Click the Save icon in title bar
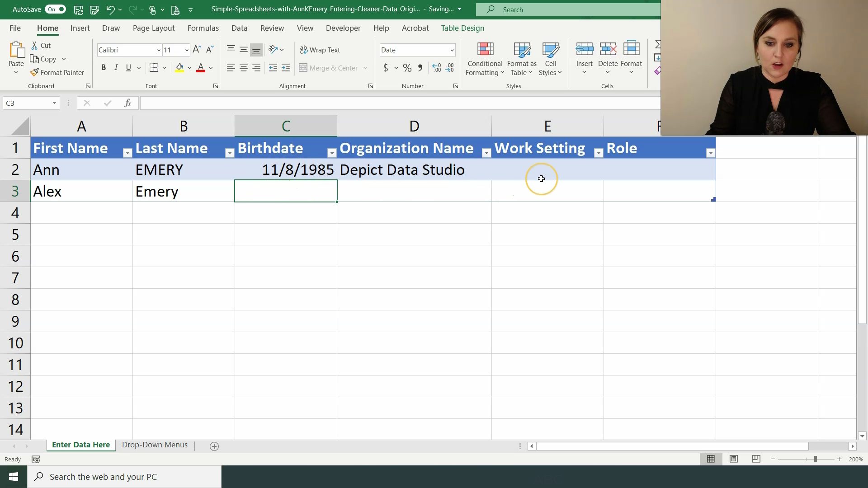The image size is (868, 488). [x=78, y=9]
